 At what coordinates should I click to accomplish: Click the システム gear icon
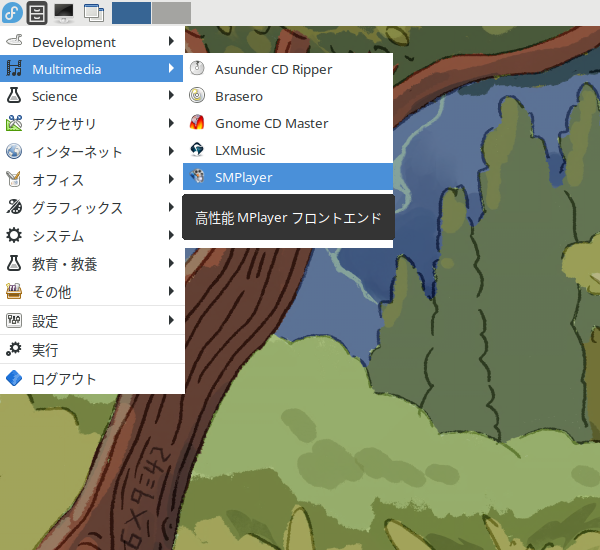(14, 235)
